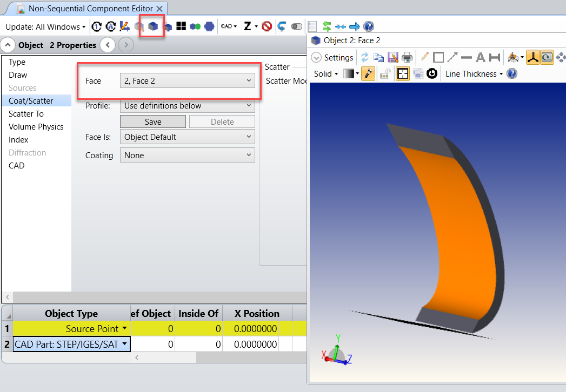Open the Z dropdown in the toolbar
This screenshot has height=392, width=566.
pyautogui.click(x=250, y=26)
